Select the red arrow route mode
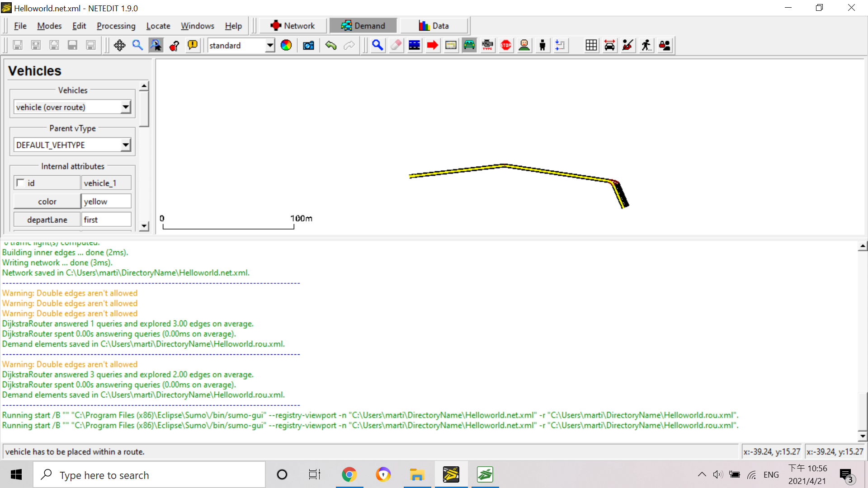The image size is (868, 488). tap(433, 45)
